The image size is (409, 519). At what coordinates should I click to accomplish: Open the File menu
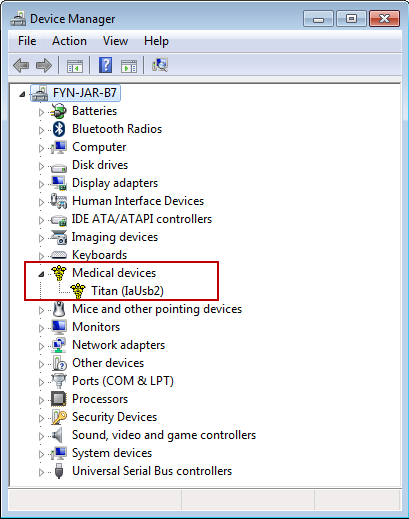coord(27,41)
